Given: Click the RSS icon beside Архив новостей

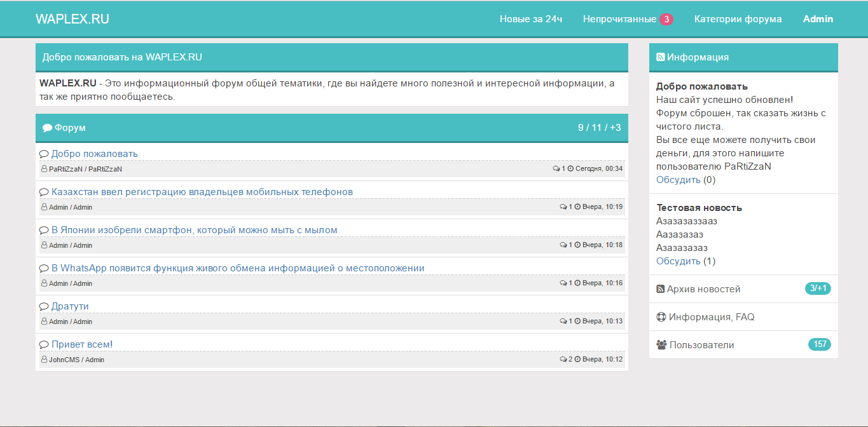Looking at the screenshot, I should (x=660, y=289).
